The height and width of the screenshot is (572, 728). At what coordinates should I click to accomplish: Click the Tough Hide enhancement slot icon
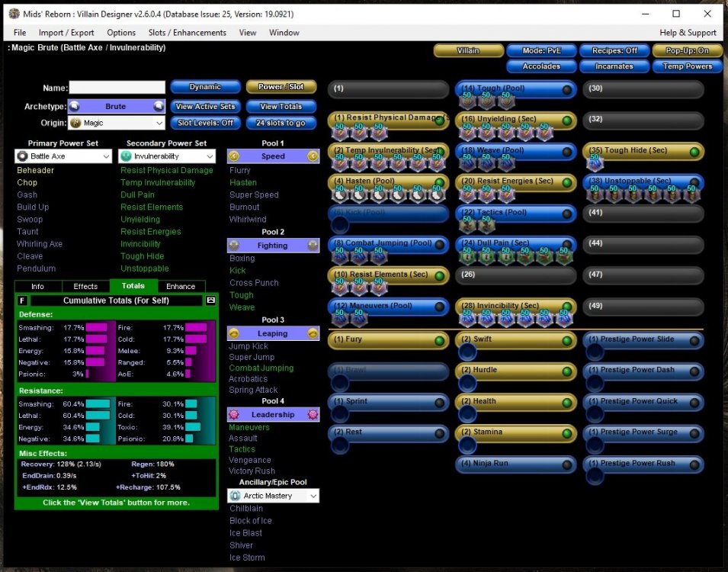(595, 163)
